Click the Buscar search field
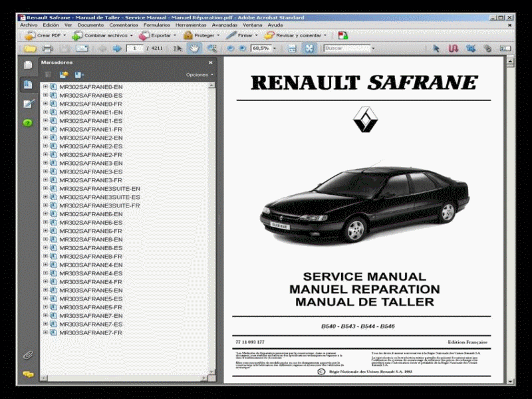This screenshot has height=399, width=532. (346, 49)
